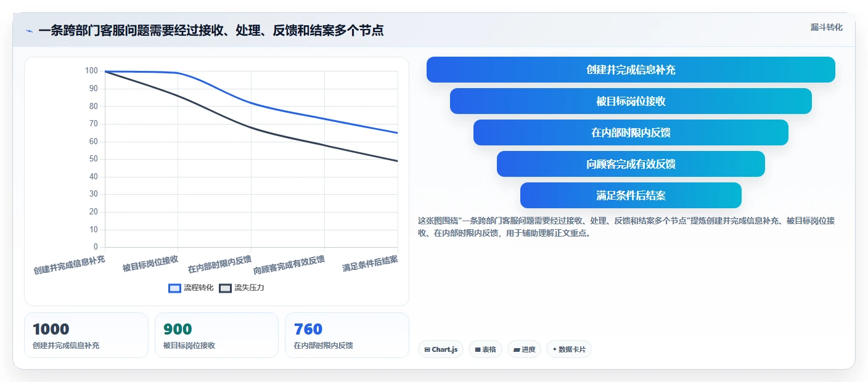Image resolution: width=868 pixels, height=382 pixels.
Task: Click the icon inside the 表格 chip
Action: 478,349
